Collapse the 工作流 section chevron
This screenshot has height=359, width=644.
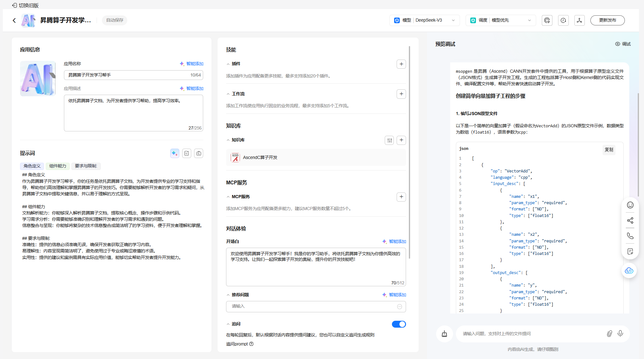pyautogui.click(x=228, y=94)
